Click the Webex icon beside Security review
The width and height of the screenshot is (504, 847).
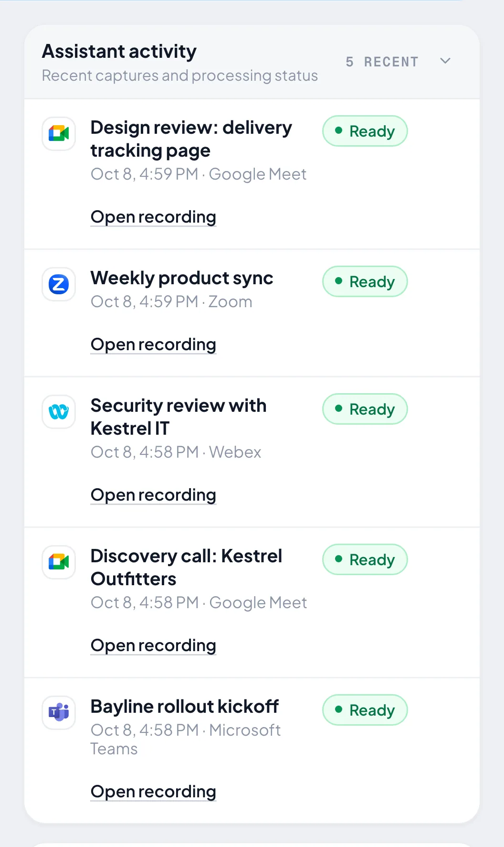(59, 412)
